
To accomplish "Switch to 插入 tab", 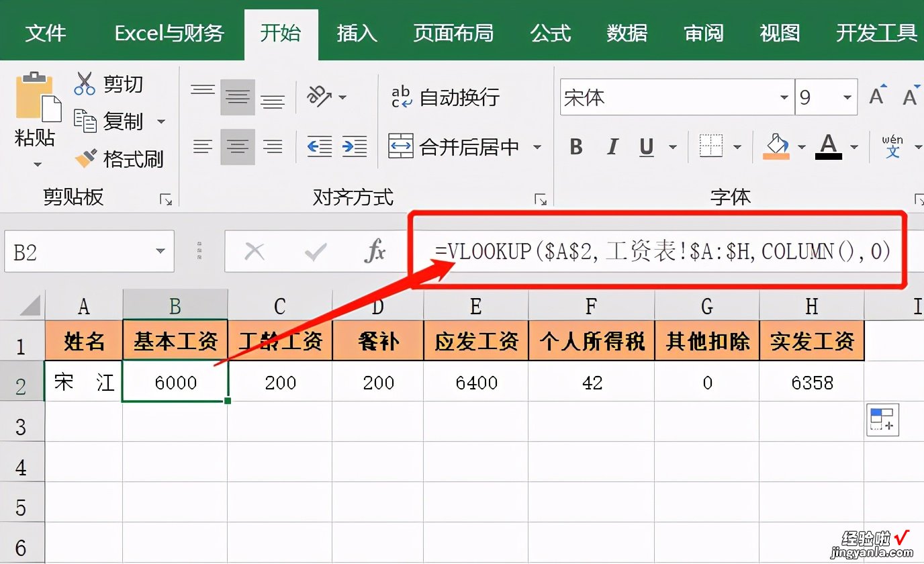I will click(x=357, y=33).
